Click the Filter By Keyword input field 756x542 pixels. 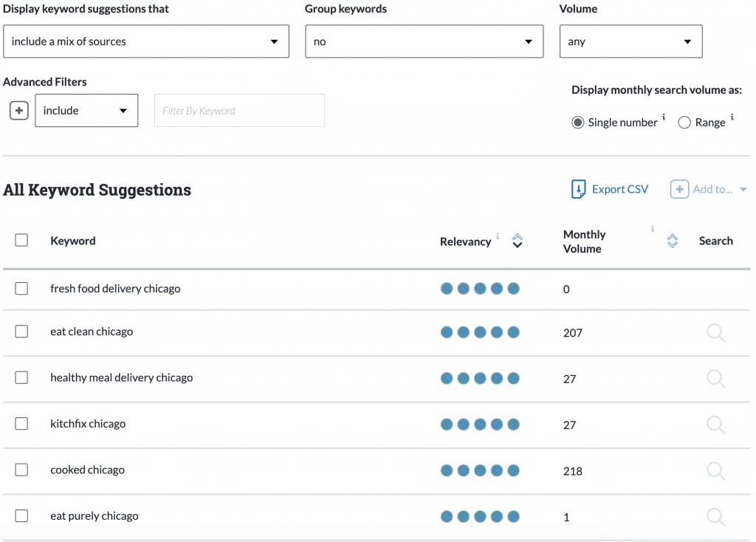(239, 110)
